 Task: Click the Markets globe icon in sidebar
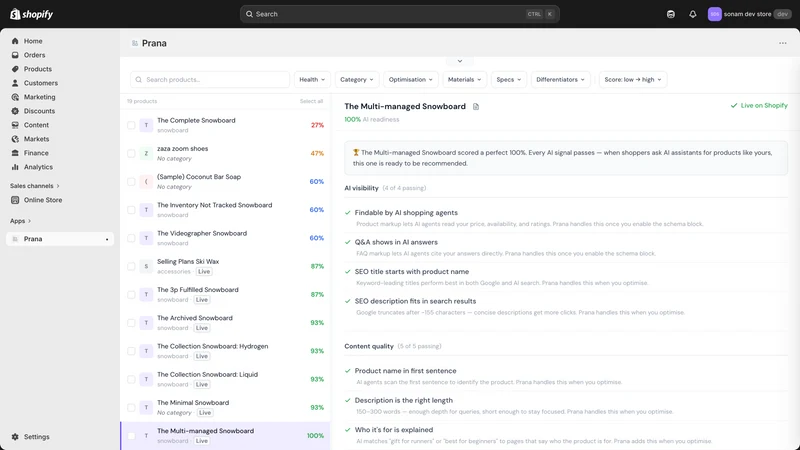click(15, 139)
